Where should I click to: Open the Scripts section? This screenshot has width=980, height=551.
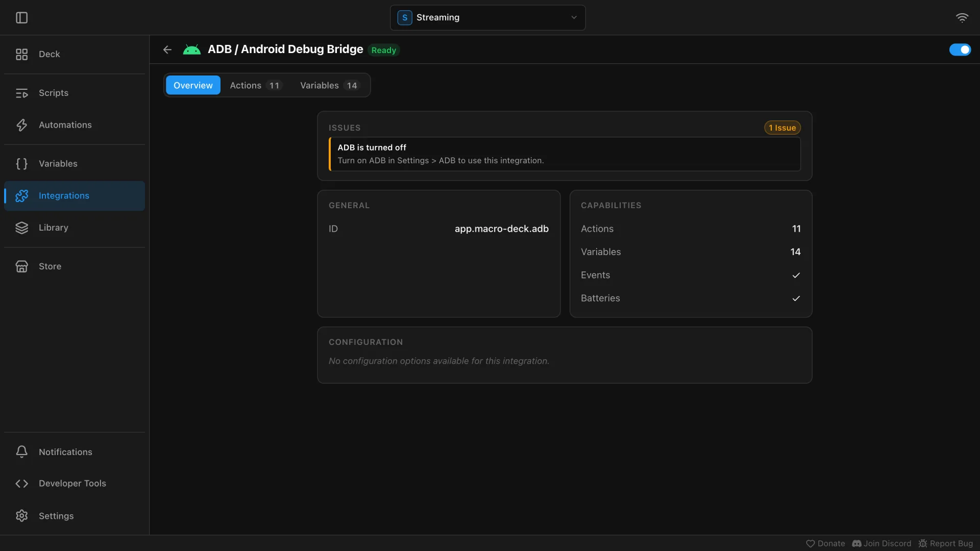(75, 93)
